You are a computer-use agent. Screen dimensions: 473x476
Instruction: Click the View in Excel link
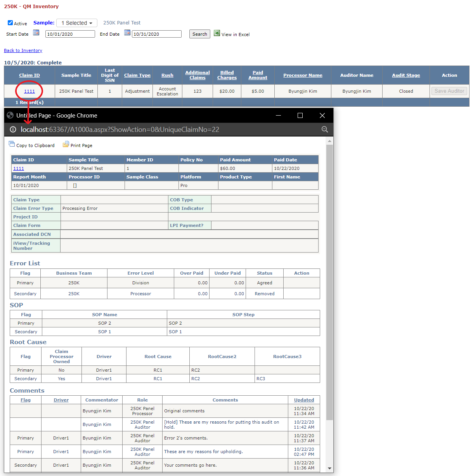236,35
